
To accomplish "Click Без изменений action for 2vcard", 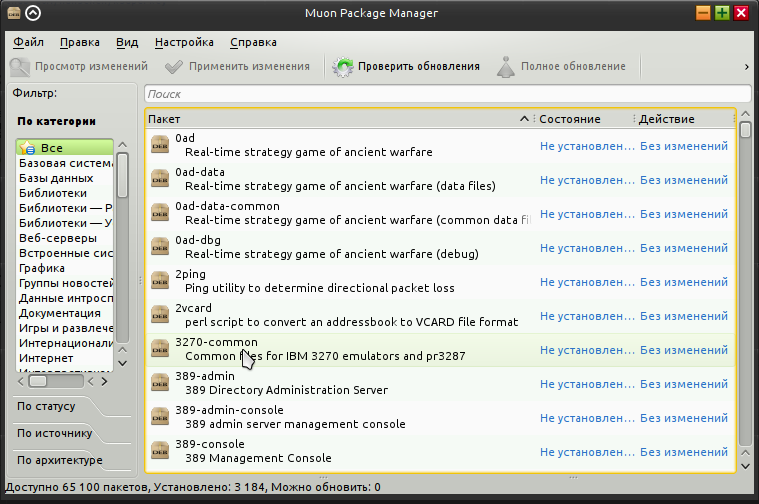I will [683, 316].
